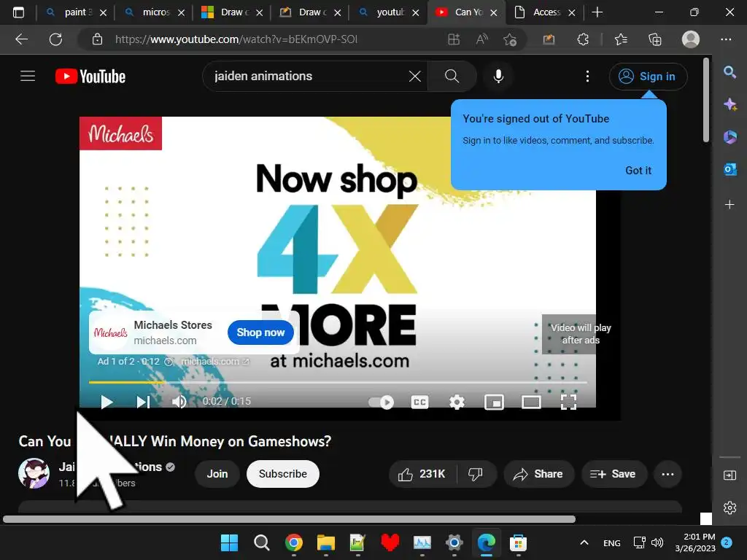Toggle closed captions
The width and height of the screenshot is (747, 560).
[419, 402]
